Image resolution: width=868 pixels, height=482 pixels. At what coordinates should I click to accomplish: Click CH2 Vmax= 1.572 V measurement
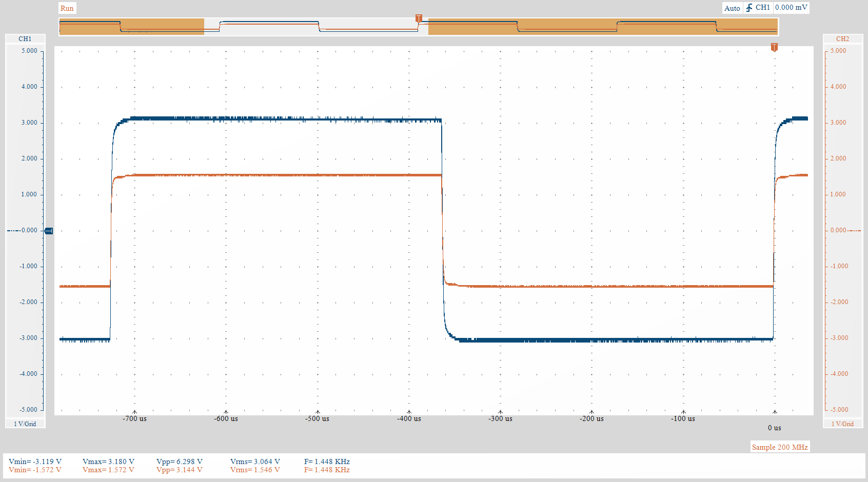click(x=108, y=470)
